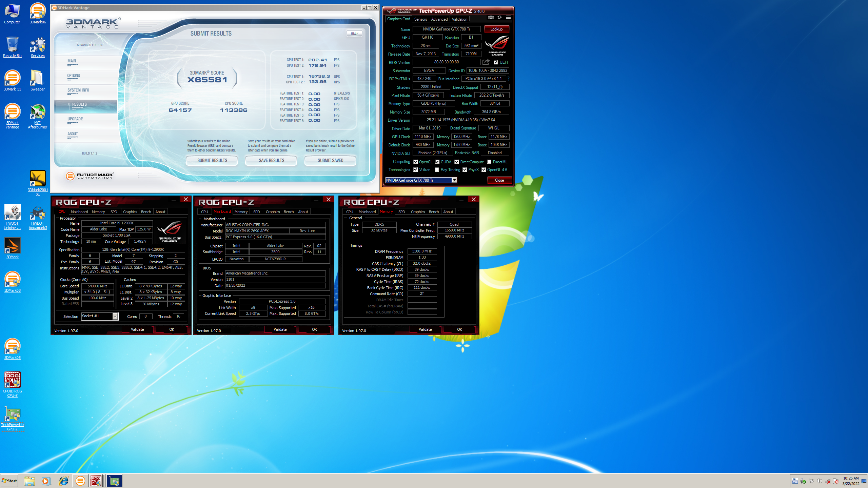Open CPUID ROG CPU-Z desktop shortcut

12,385
